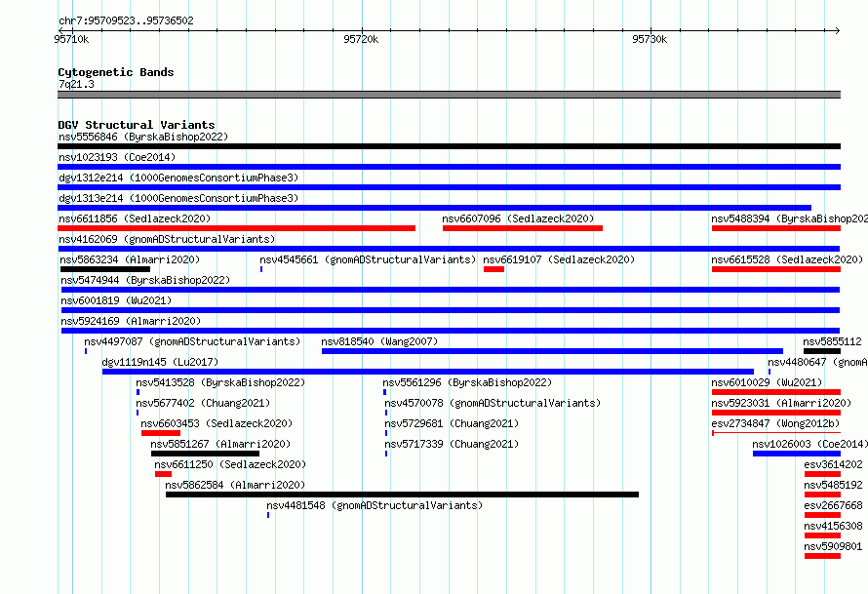
Task: Select nsv6001819 (Wu2021) variant label
Action: 116,300
